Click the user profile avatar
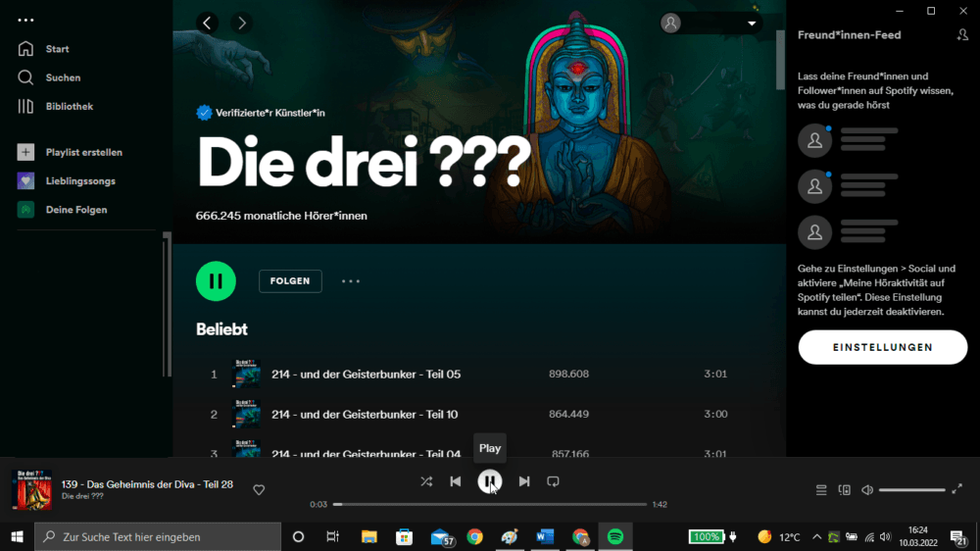This screenshot has height=551, width=980. pos(670,24)
